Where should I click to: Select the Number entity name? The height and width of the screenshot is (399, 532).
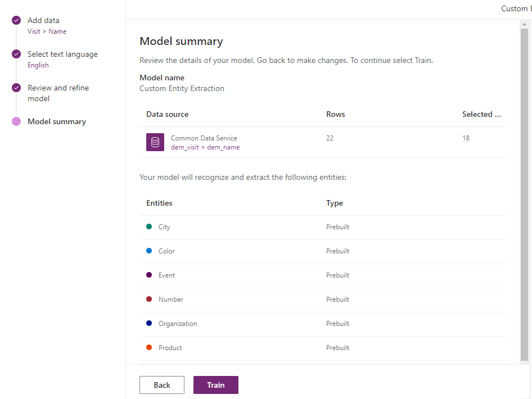click(170, 300)
